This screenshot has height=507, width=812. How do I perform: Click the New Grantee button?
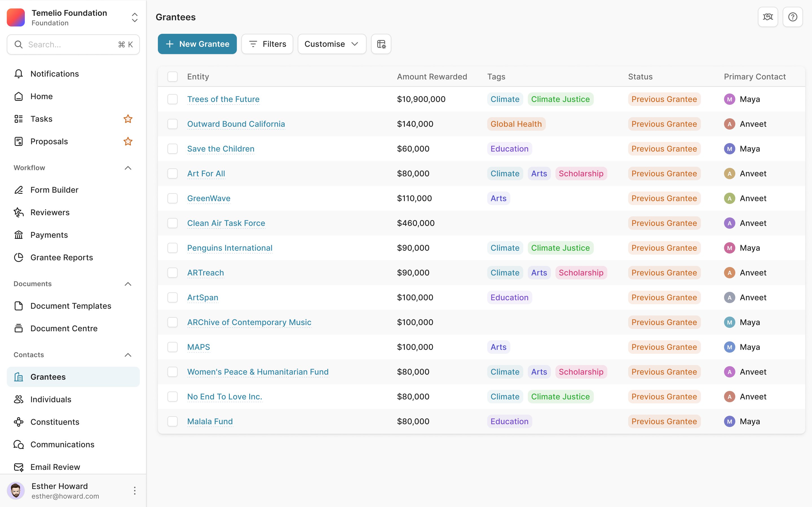tap(197, 44)
